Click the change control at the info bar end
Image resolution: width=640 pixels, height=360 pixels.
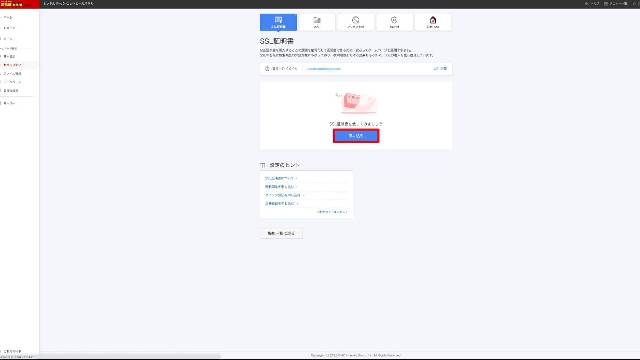click(x=440, y=69)
